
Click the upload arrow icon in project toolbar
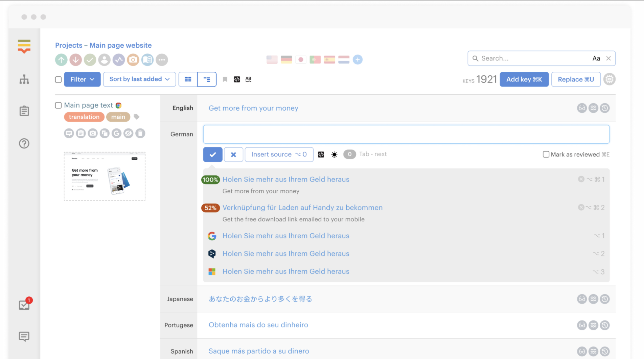61,60
